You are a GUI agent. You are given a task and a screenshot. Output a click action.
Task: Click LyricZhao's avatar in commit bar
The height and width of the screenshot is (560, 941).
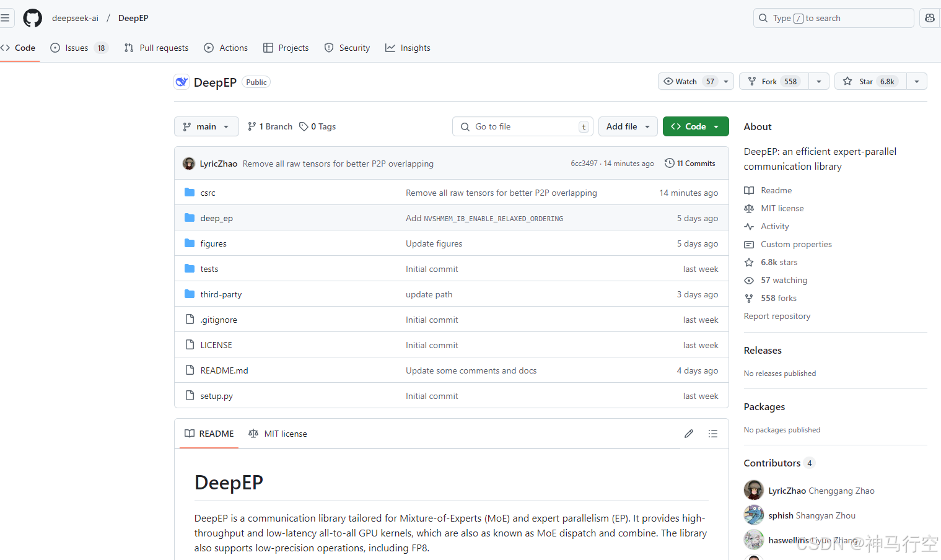(x=189, y=164)
